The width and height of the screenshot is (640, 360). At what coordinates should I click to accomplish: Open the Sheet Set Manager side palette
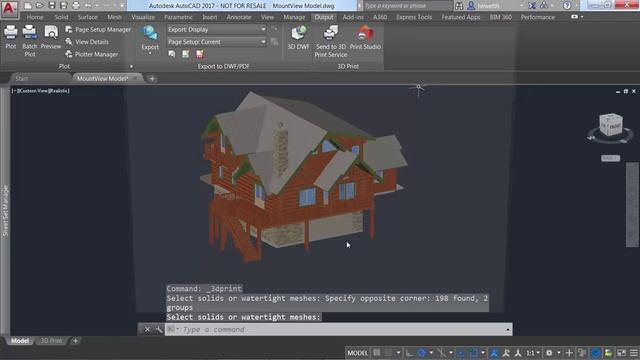(5, 210)
